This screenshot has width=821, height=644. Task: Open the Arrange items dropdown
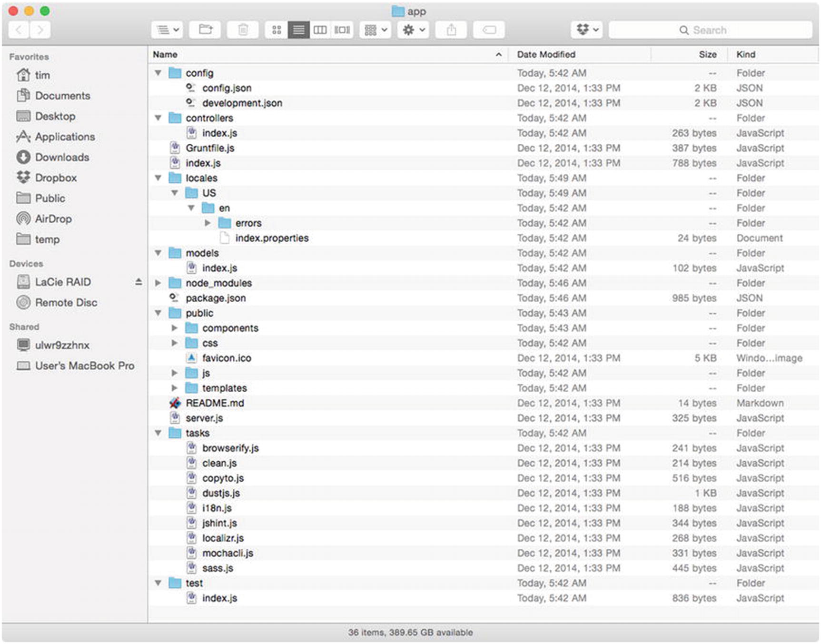tap(375, 30)
